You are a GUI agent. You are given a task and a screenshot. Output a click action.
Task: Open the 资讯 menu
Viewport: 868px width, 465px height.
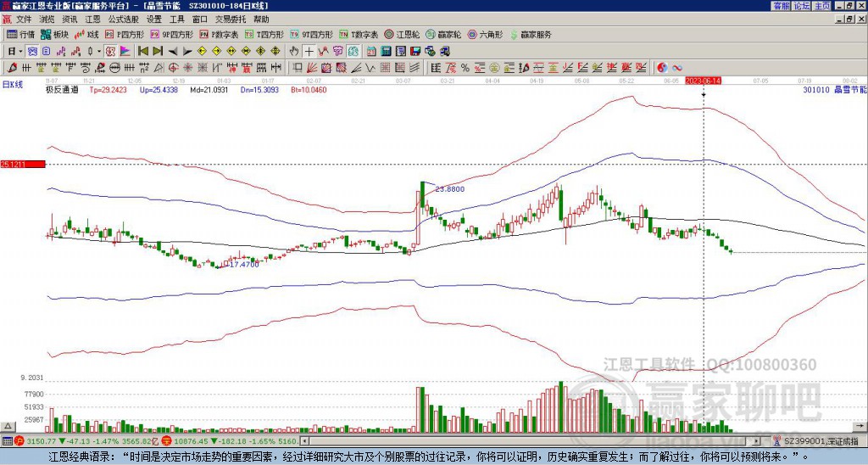pyautogui.click(x=70, y=20)
